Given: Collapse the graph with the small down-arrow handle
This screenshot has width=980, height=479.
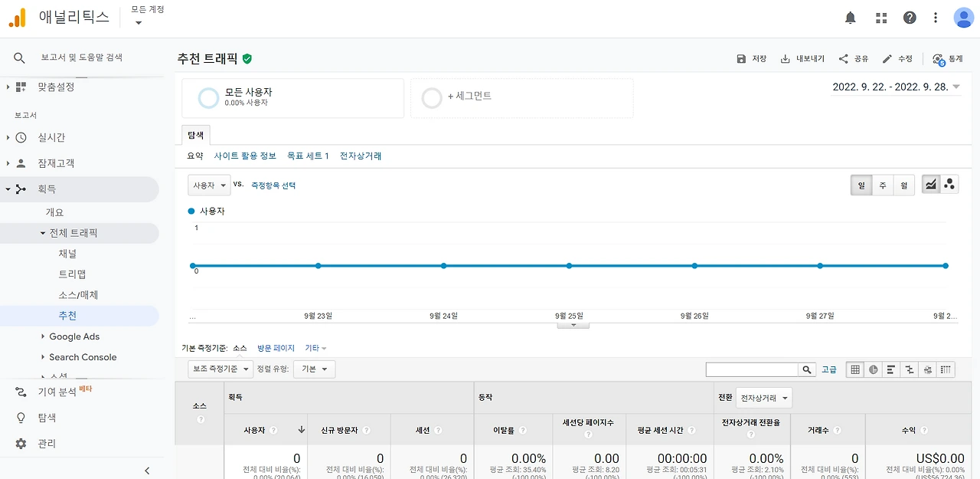Looking at the screenshot, I should [573, 325].
